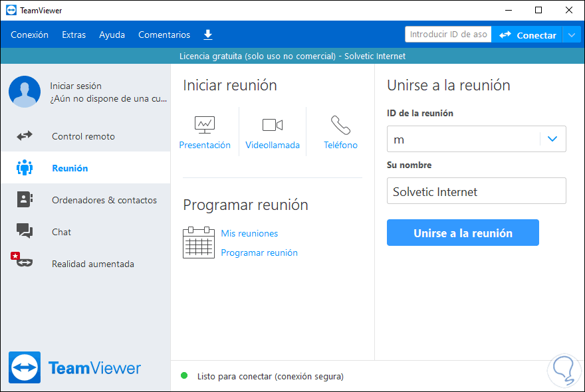Click the Programar reunión link

[259, 252]
